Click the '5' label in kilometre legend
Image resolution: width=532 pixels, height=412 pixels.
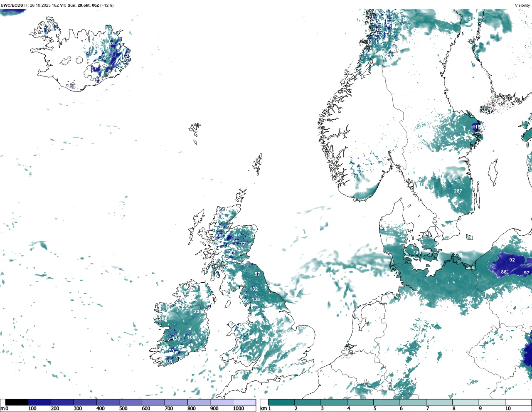click(x=374, y=409)
